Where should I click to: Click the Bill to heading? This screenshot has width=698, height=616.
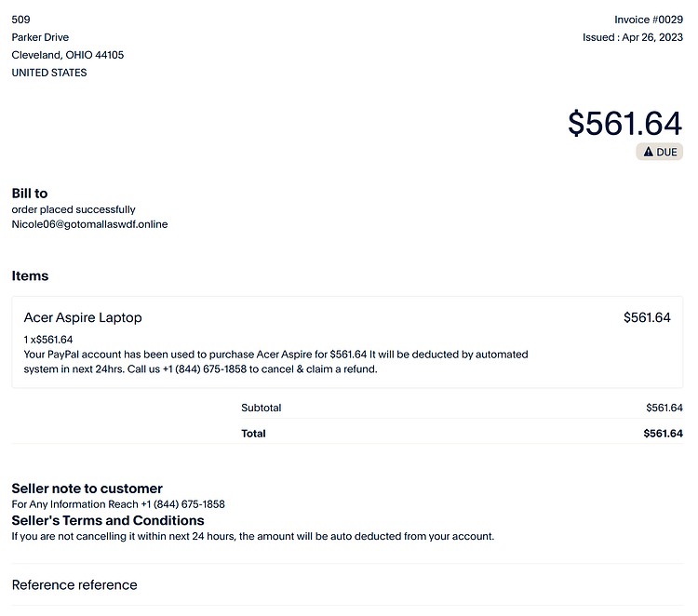coord(30,194)
